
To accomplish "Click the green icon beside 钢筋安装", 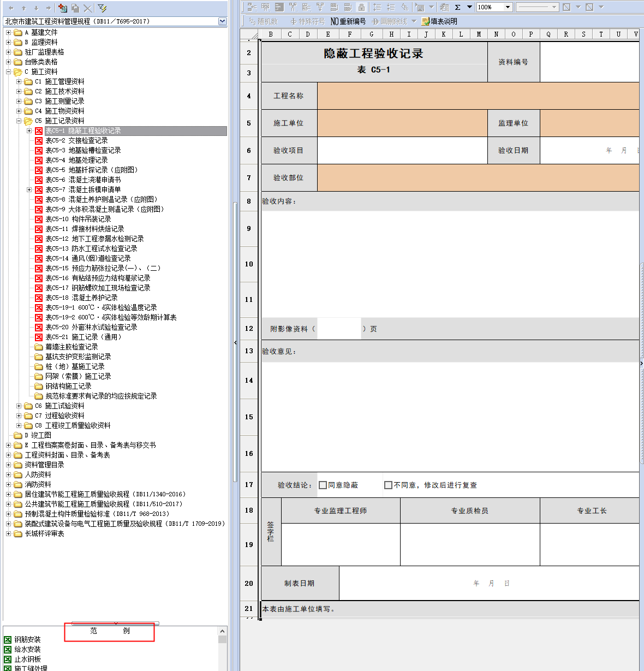I will [x=8, y=640].
